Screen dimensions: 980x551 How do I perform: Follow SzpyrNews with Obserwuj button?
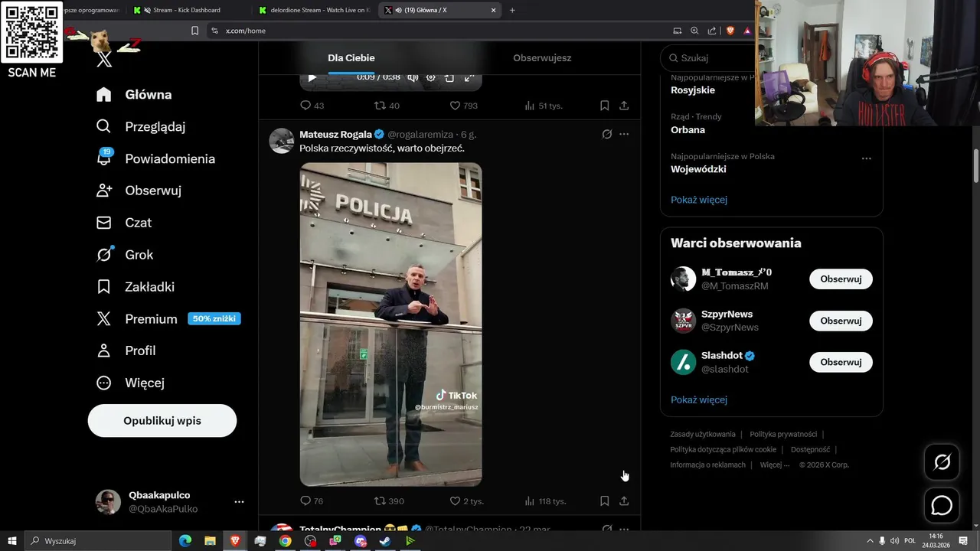841,321
